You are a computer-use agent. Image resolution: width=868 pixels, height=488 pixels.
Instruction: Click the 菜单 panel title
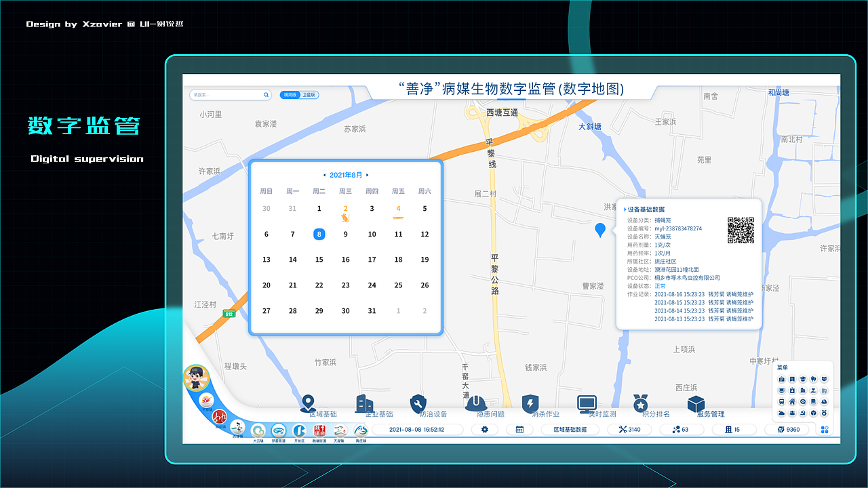click(x=783, y=367)
